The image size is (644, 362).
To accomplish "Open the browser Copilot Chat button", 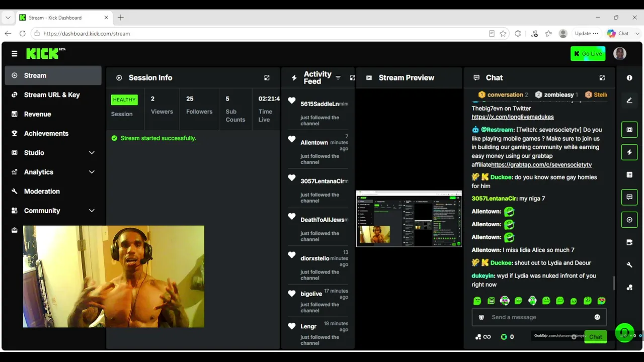I will click(618, 34).
